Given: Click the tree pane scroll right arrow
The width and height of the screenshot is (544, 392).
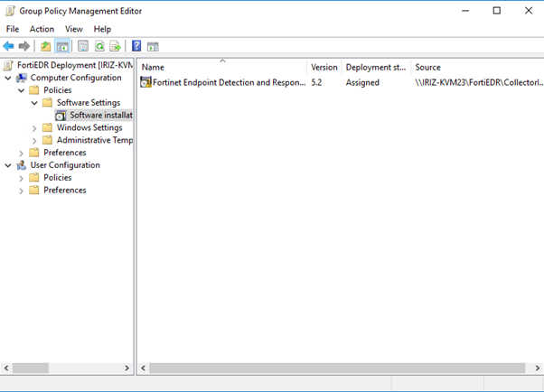Looking at the screenshot, I should pos(127,368).
